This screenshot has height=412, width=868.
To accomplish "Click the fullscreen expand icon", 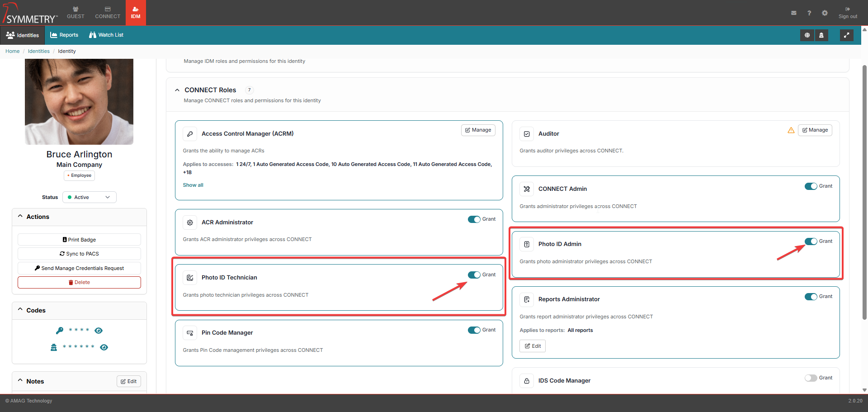I will 846,35.
